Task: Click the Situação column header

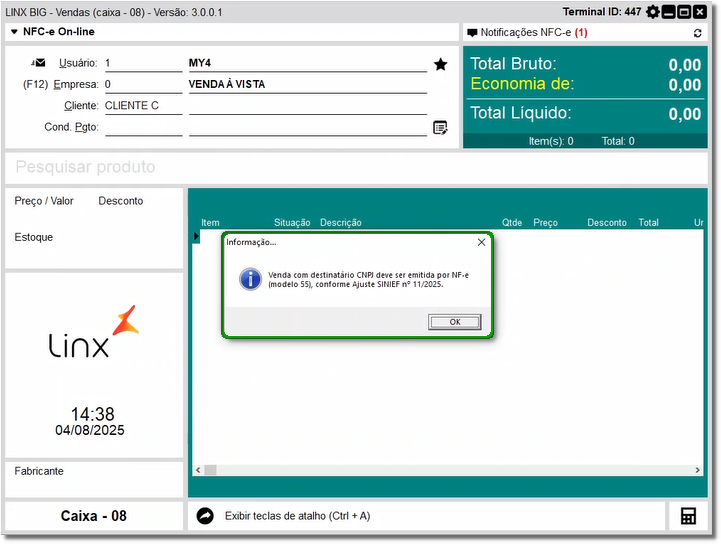Action: [x=292, y=223]
